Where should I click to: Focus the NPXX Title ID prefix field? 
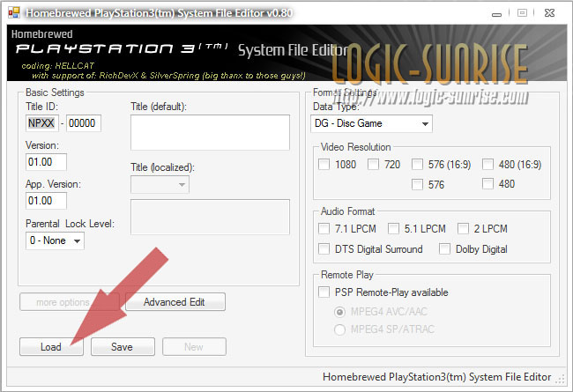coord(41,123)
